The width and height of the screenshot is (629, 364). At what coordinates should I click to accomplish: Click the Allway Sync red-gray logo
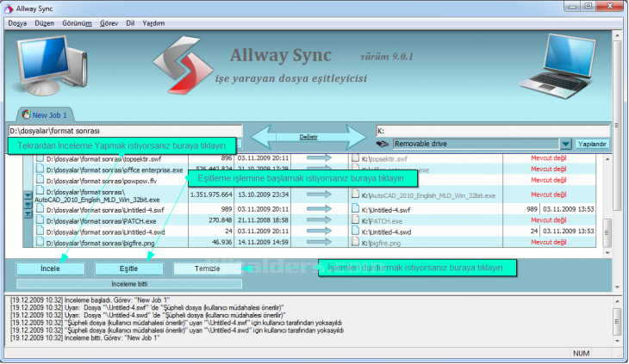pyautogui.click(x=185, y=68)
